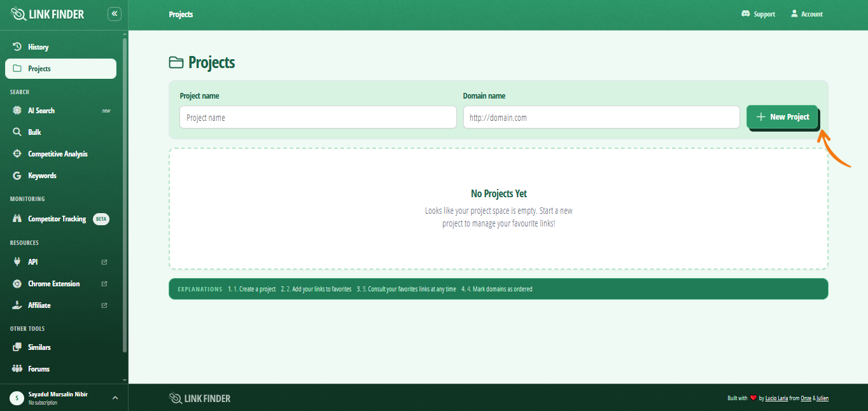Go to Bulk search

click(x=60, y=132)
